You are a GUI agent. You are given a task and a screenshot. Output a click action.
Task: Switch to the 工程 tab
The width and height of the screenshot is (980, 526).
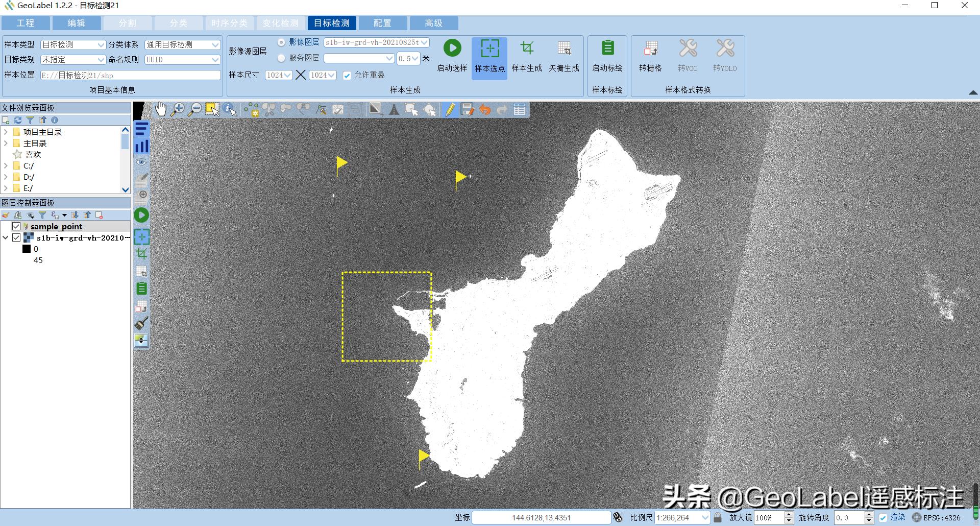click(x=26, y=23)
